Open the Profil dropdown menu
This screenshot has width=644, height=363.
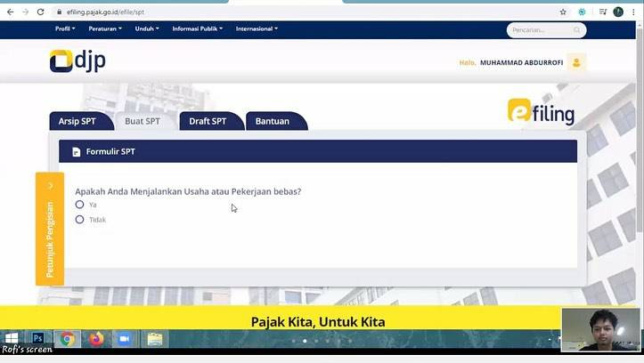[65, 28]
